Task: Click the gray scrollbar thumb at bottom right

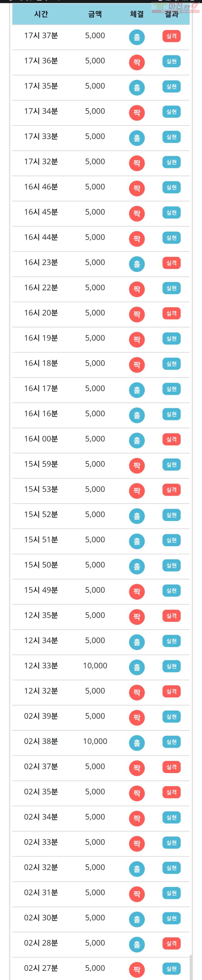Action: tap(191, 968)
